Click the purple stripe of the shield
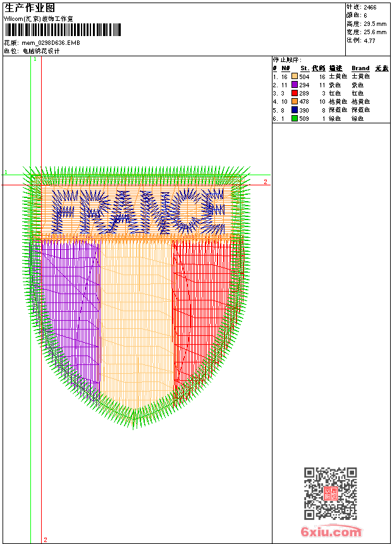Screen dimensions: 392x544 (x=70, y=312)
